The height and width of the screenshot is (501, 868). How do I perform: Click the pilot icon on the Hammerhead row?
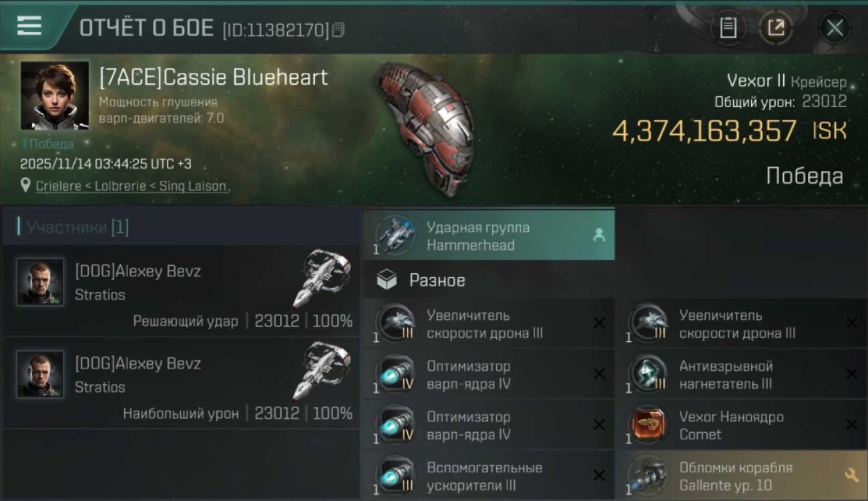tap(599, 234)
